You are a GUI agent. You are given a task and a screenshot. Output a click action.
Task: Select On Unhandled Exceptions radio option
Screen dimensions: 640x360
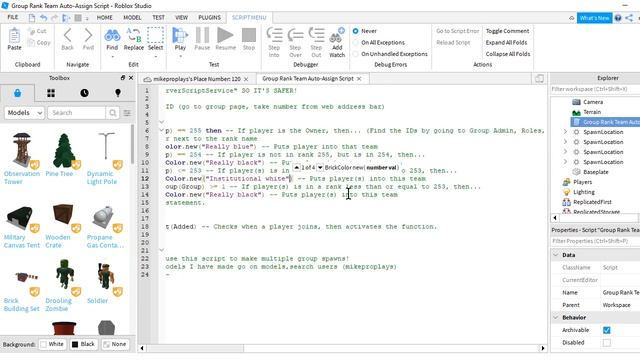(x=356, y=54)
